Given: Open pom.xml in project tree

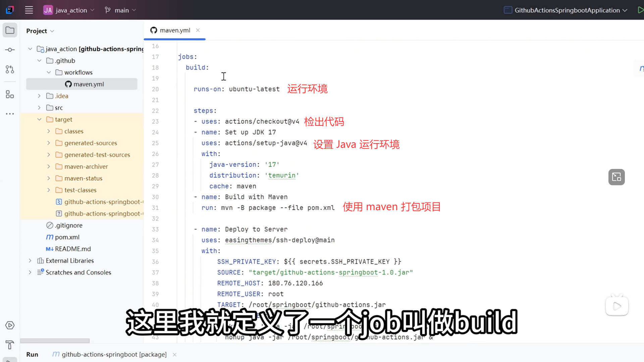Looking at the screenshot, I should coord(67,237).
